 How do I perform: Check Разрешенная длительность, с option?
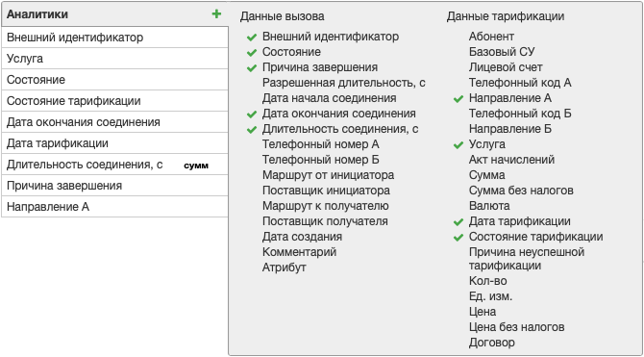tap(344, 83)
